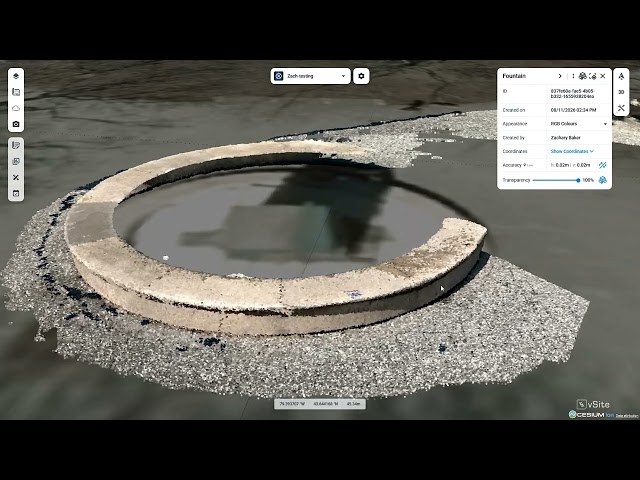
Task: Open the layers stack icon
Action: click(16, 76)
